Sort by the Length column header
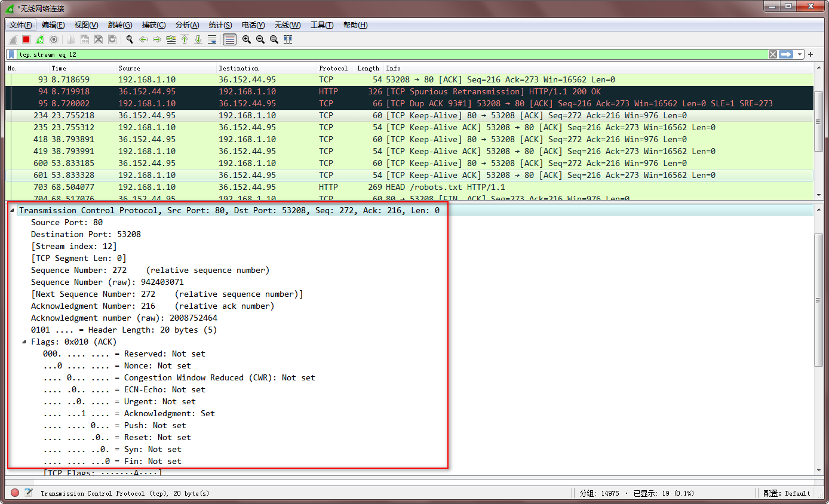 click(x=369, y=68)
